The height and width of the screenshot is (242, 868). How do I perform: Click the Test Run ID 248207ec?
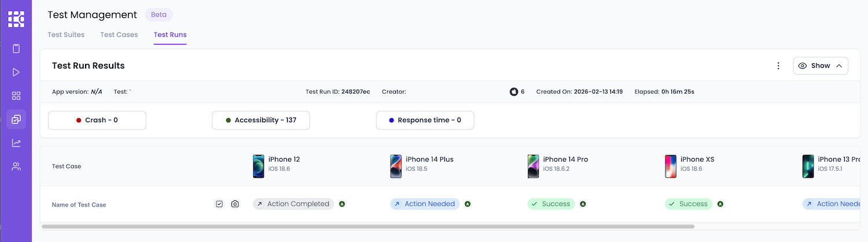(x=338, y=91)
